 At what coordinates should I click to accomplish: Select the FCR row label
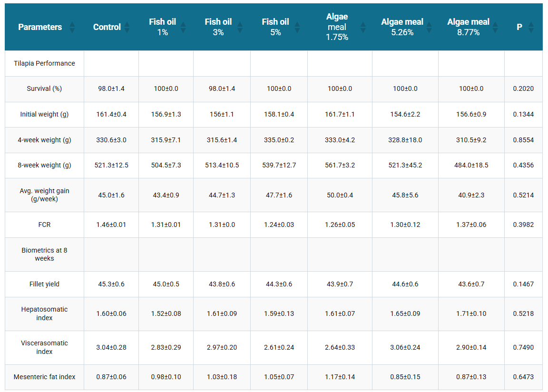coord(44,225)
